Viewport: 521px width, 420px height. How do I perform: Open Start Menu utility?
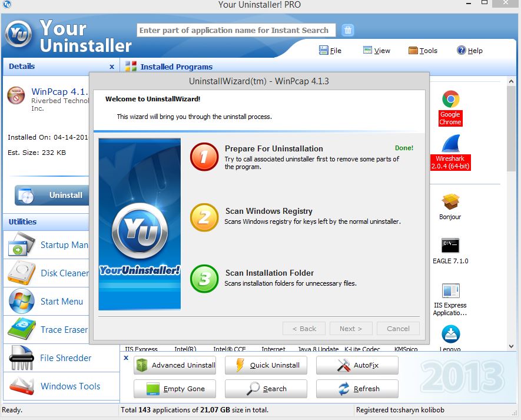click(x=47, y=301)
